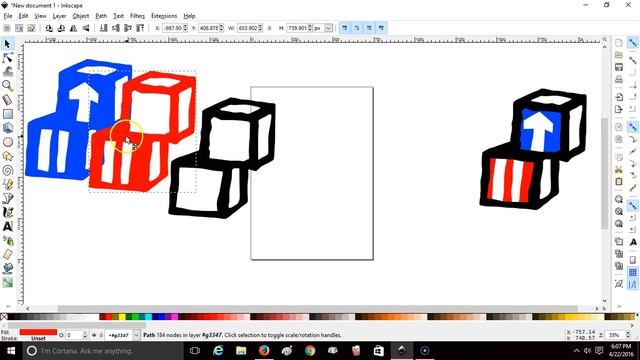
Task: Click the red Fill color indicator
Action: 38,332
